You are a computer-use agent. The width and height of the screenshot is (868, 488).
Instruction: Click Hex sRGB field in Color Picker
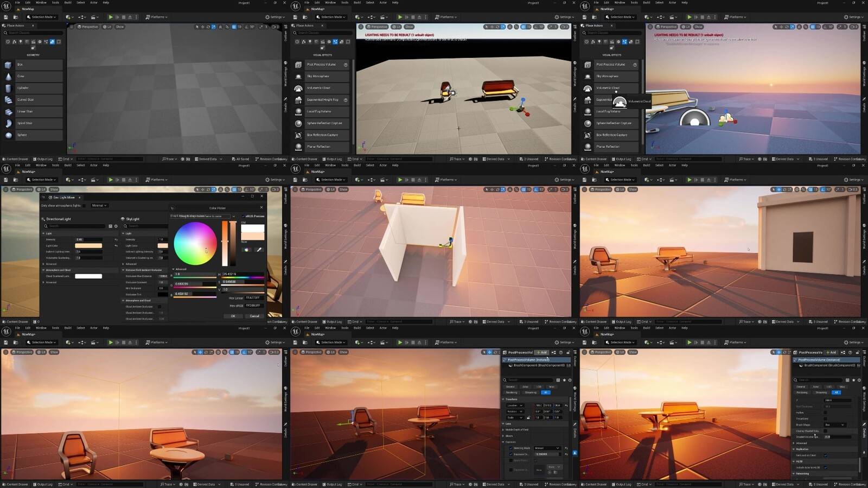click(x=253, y=306)
